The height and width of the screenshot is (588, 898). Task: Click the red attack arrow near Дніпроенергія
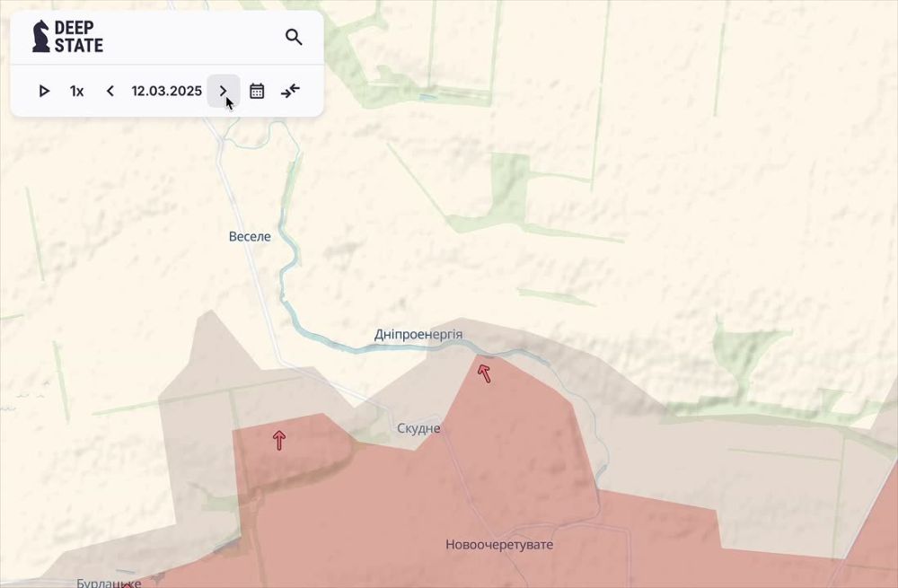485,373
